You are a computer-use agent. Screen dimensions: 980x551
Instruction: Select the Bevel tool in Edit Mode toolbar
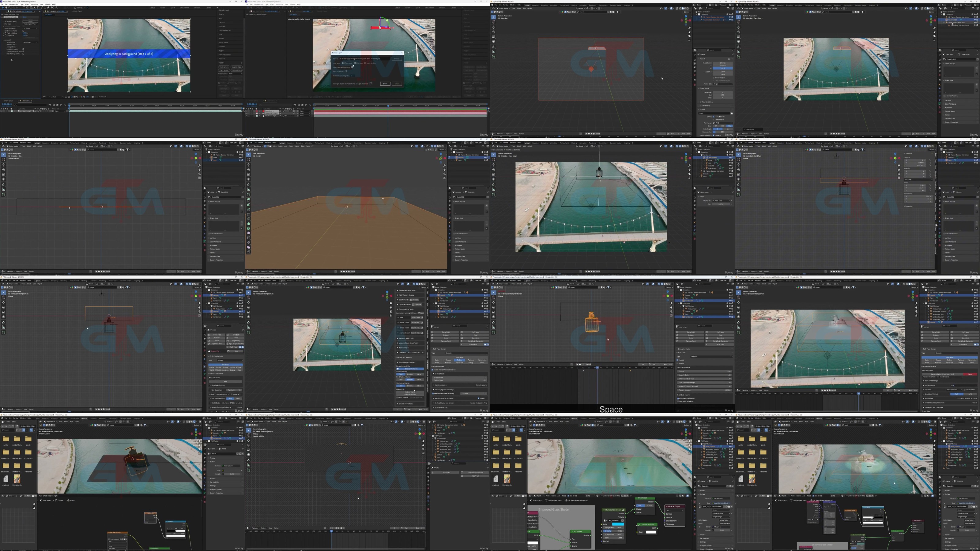pos(249,209)
